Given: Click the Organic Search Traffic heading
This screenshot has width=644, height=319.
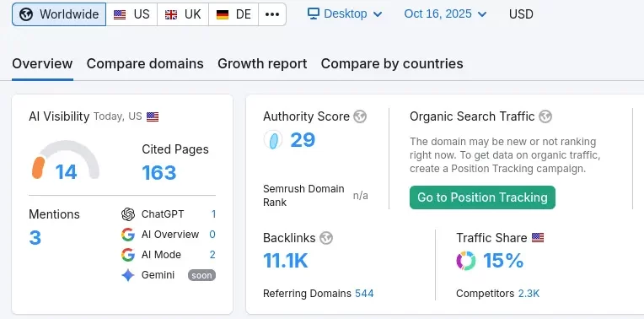Looking at the screenshot, I should pyautogui.click(x=472, y=116).
